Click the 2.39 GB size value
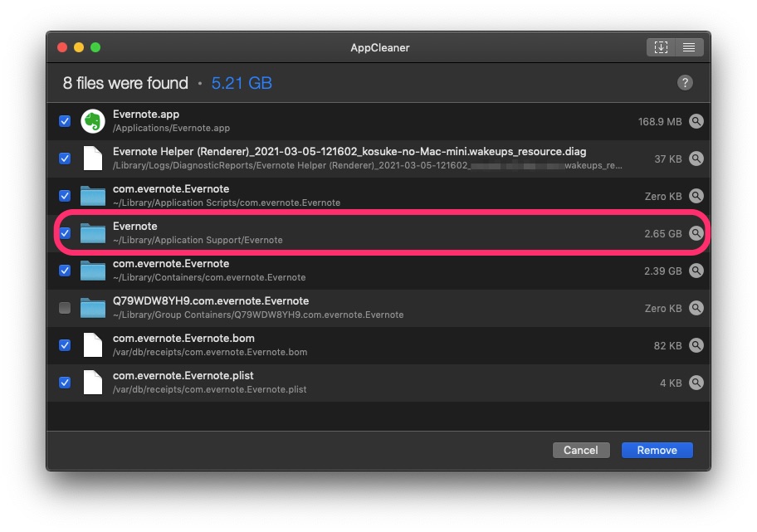Screen dimensions: 757x532 click(663, 271)
